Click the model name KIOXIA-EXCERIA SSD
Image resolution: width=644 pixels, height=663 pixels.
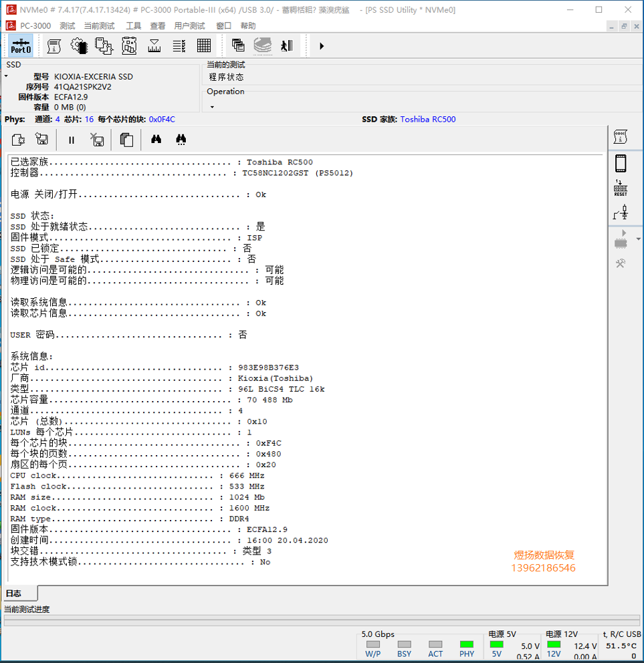(93, 77)
